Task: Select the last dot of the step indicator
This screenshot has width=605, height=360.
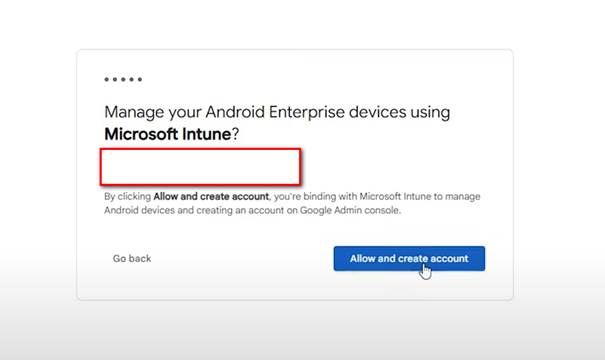Action: pos(140,79)
